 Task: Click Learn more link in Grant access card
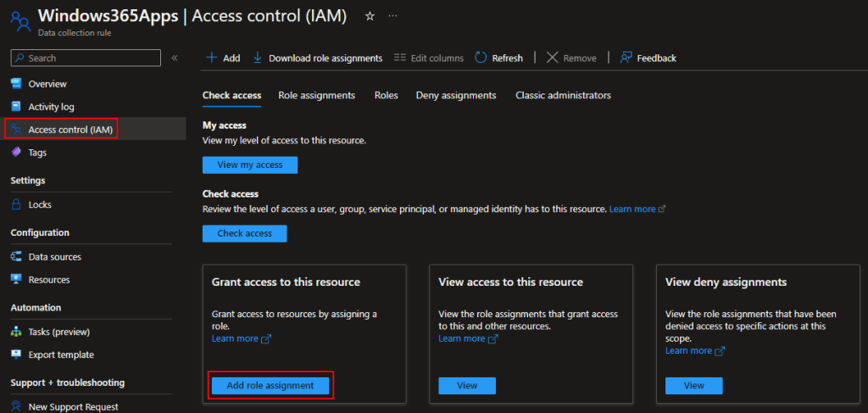(x=234, y=338)
